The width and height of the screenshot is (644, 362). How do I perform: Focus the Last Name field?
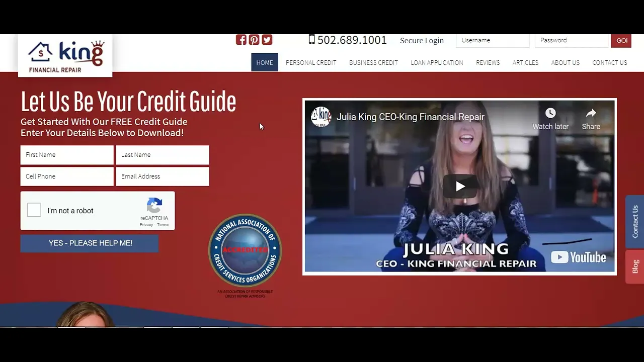163,155
